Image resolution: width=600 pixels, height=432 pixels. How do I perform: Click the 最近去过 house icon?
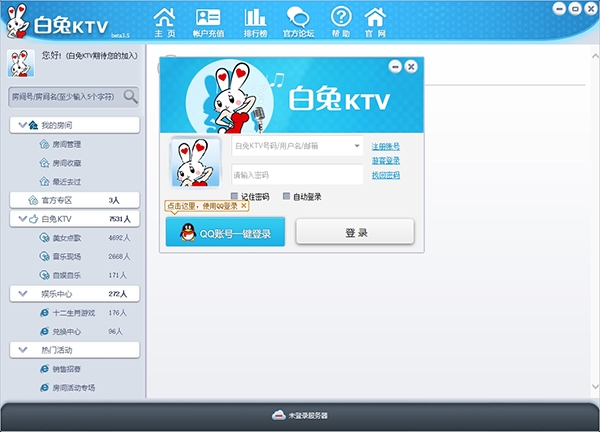pyautogui.click(x=44, y=181)
